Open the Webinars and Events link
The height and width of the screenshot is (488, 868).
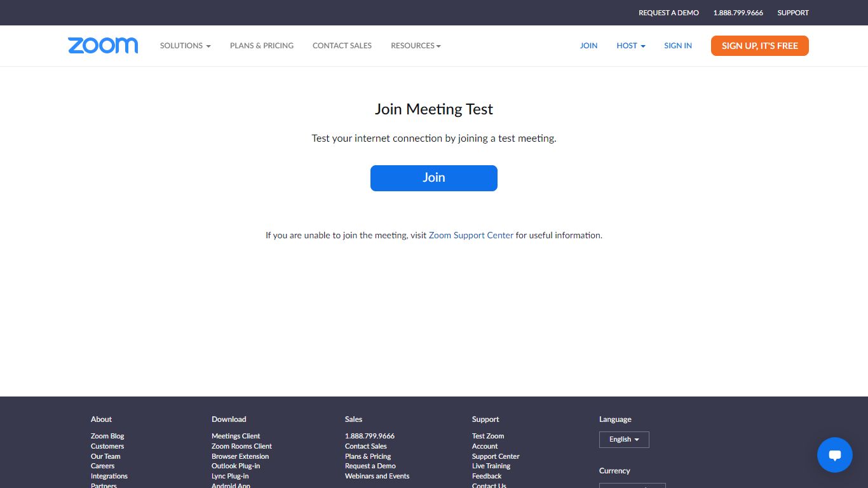[377, 476]
